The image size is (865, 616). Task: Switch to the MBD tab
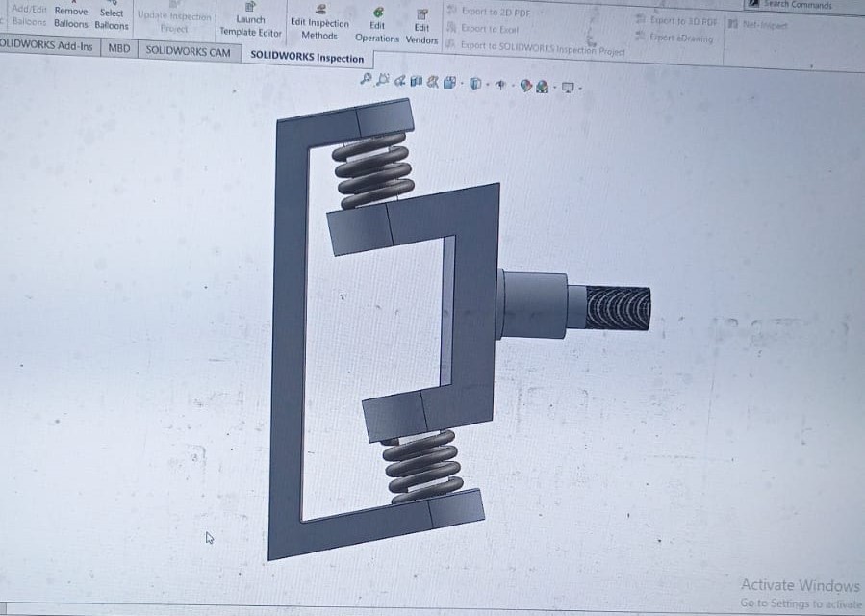click(119, 47)
